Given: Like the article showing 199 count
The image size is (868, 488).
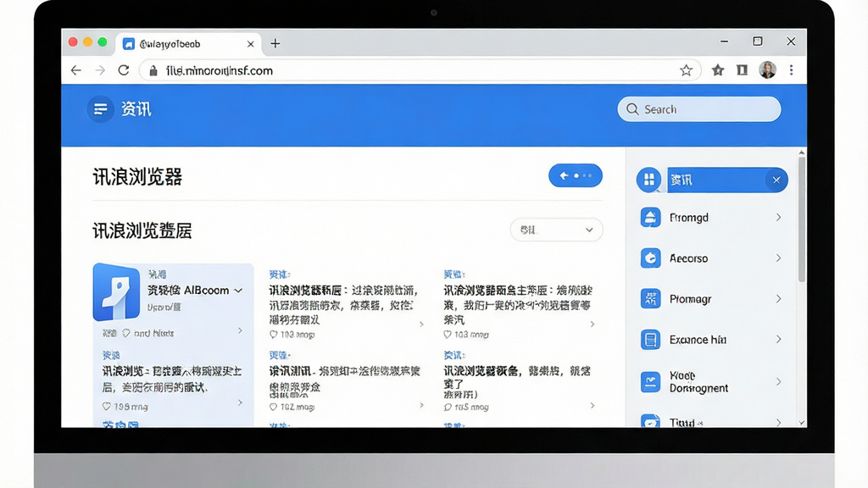Looking at the screenshot, I should [x=106, y=407].
